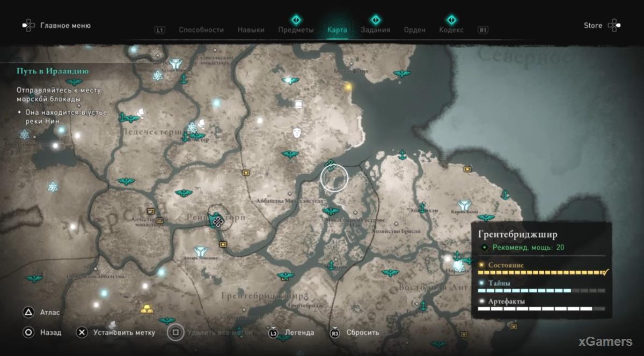This screenshot has width=644, height=356.
Task: Open the Способности tab
Action: pos(201,30)
